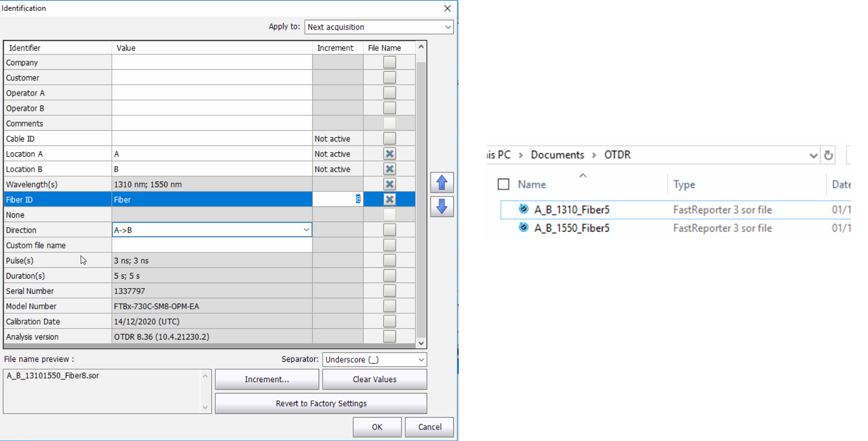Click Fiber ID increment number field

pyautogui.click(x=338, y=199)
